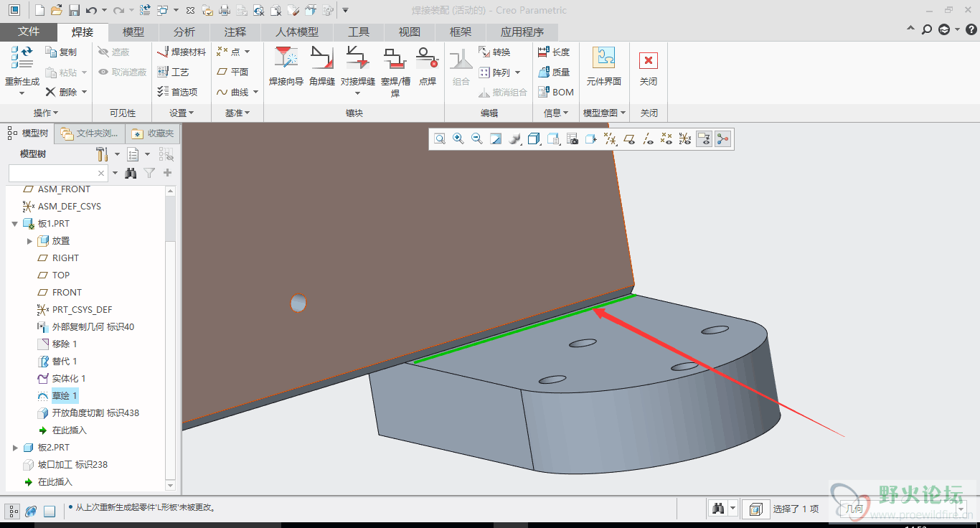
Task: Toggle datum axis display in graphics toolbar
Action: (648, 139)
